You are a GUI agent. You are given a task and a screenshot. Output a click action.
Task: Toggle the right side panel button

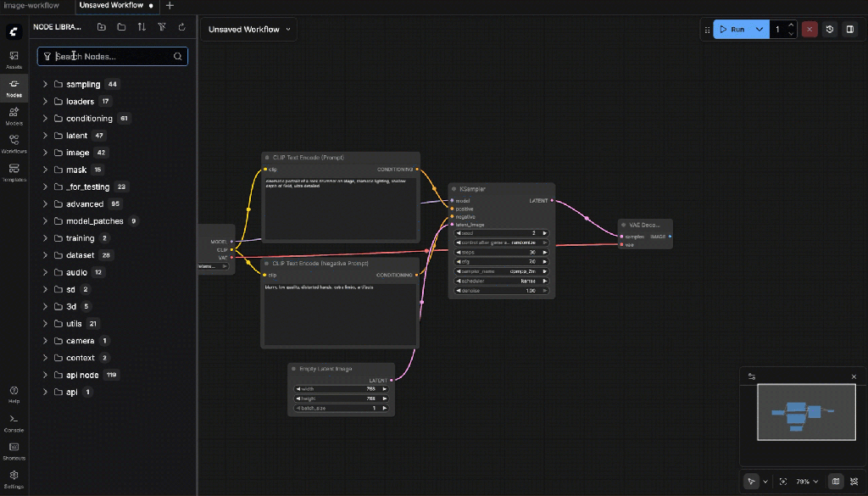point(850,30)
